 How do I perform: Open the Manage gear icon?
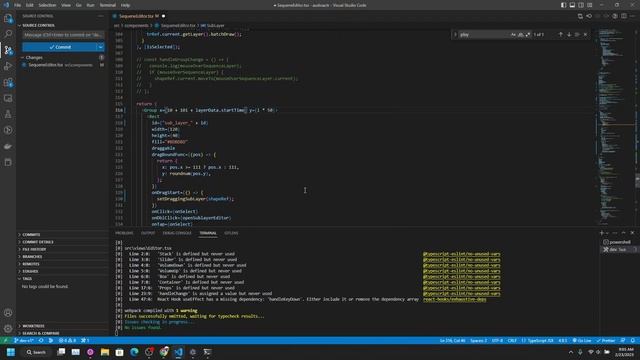pos(8,329)
